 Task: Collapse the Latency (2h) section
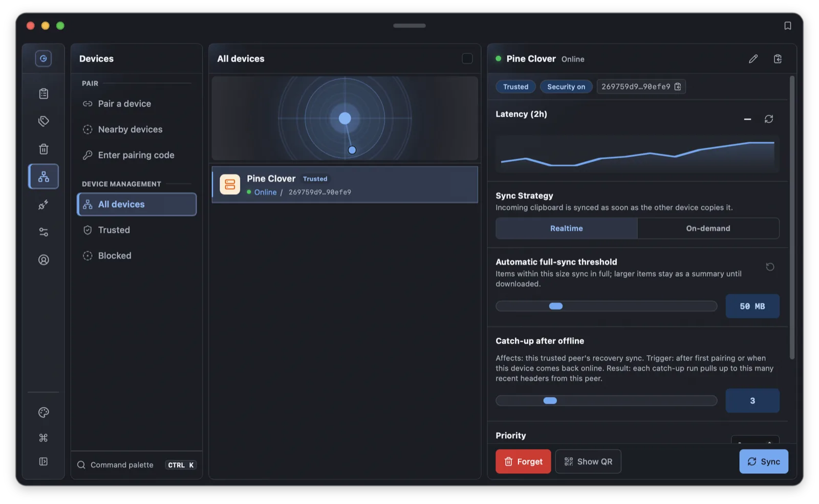point(747,119)
